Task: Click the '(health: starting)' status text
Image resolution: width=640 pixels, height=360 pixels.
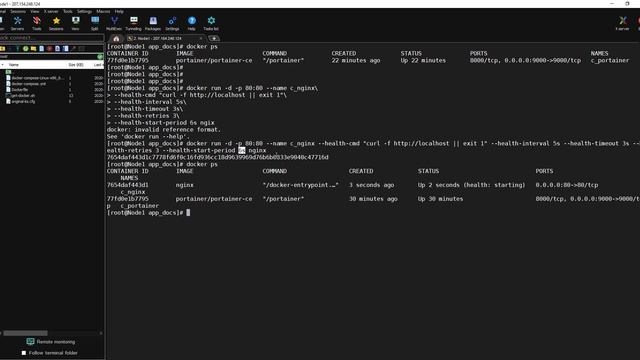Action: [494, 185]
